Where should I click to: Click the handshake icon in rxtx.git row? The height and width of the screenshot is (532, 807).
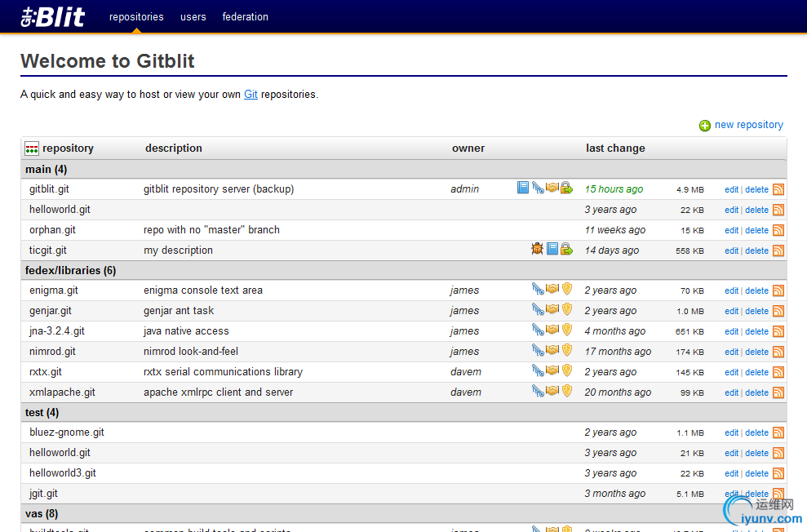point(552,370)
